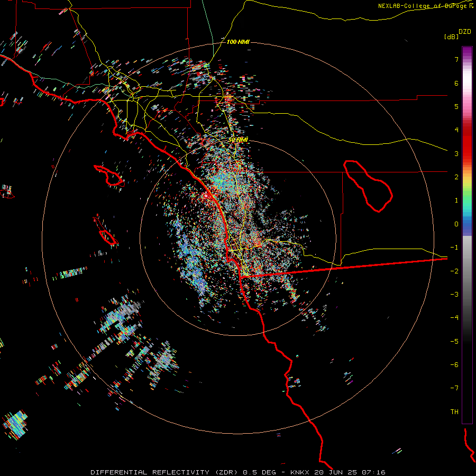
Task: Click the purple top of the color bar
Action: 467,52
